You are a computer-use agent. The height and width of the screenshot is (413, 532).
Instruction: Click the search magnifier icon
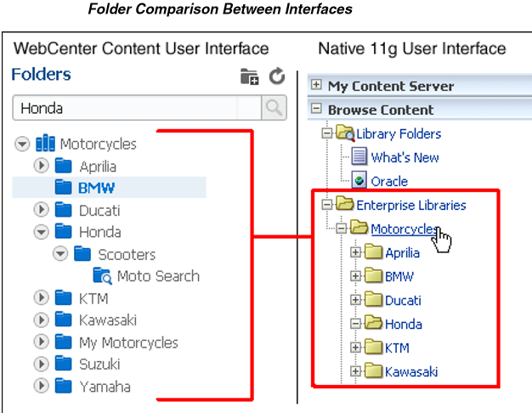click(x=274, y=108)
